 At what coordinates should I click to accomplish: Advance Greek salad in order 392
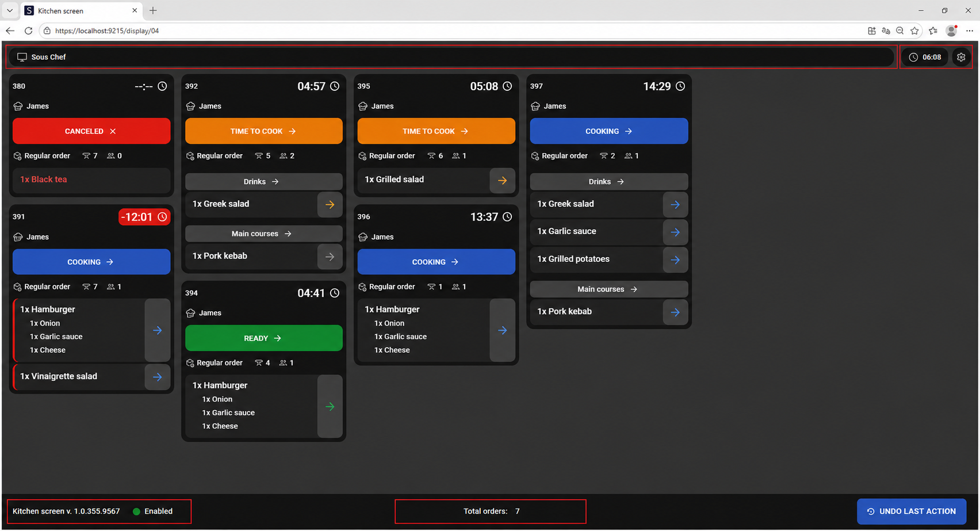click(x=330, y=204)
